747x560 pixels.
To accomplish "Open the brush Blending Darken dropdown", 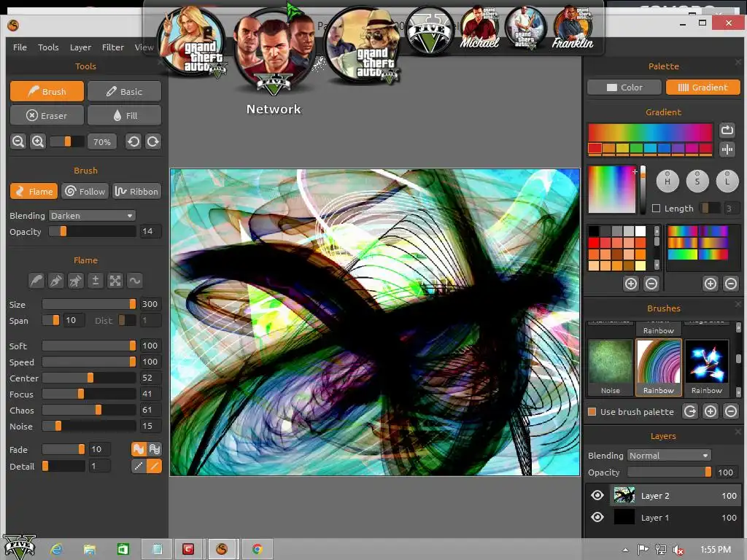I will point(92,216).
